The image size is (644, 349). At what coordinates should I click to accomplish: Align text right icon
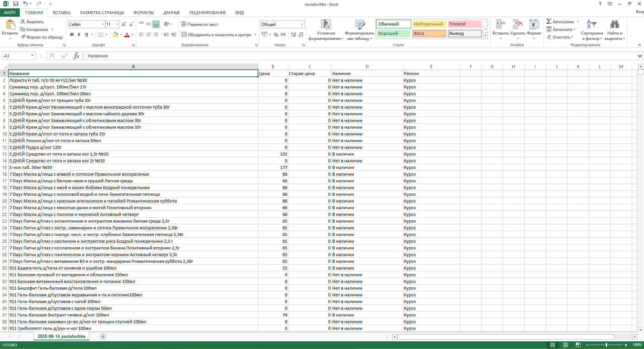pos(156,35)
